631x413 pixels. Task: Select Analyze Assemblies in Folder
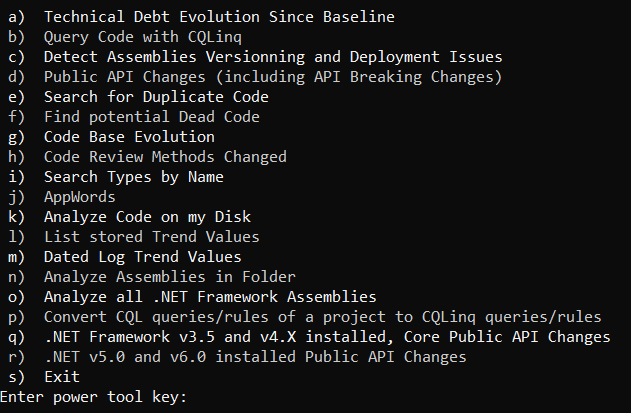click(170, 277)
